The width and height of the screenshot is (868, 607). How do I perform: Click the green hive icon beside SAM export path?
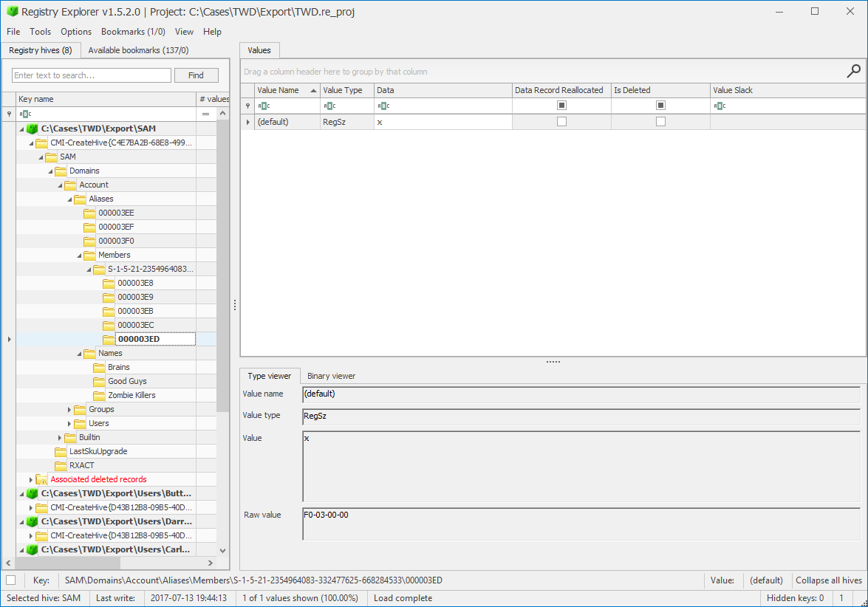click(33, 128)
